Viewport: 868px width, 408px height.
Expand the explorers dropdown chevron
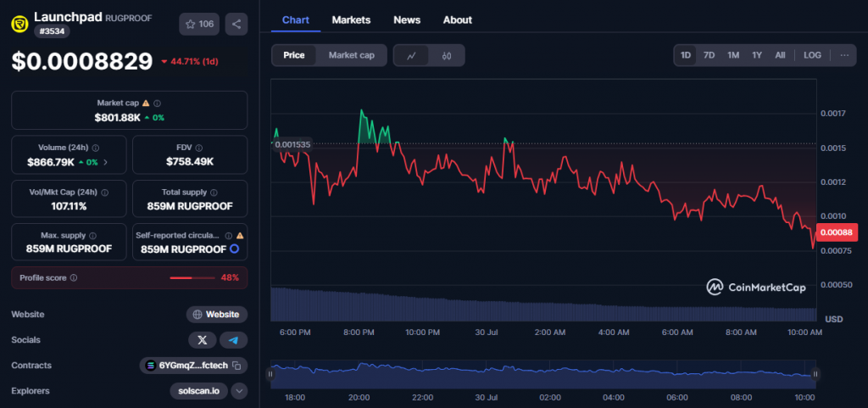(239, 391)
